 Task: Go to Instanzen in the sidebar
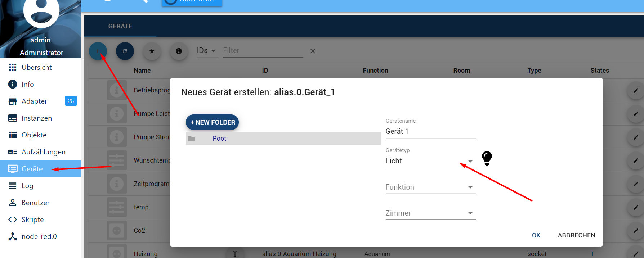[x=36, y=118]
